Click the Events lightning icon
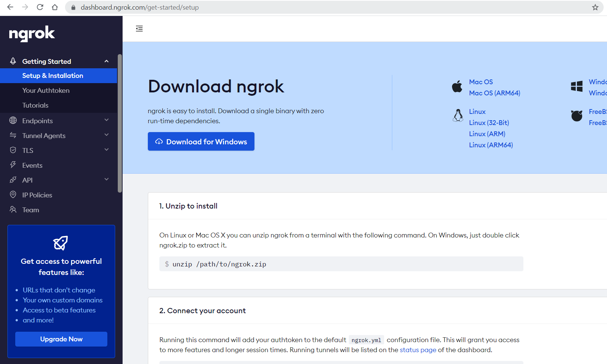The image size is (607, 364). point(13,165)
